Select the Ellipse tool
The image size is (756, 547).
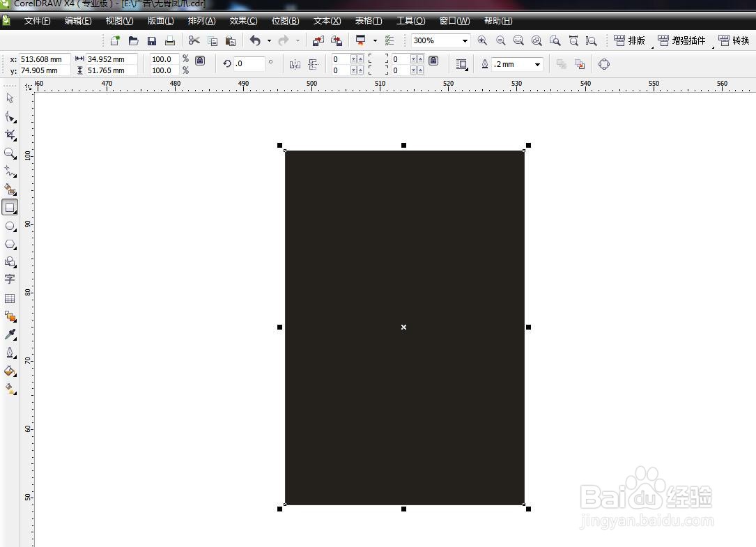click(10, 226)
